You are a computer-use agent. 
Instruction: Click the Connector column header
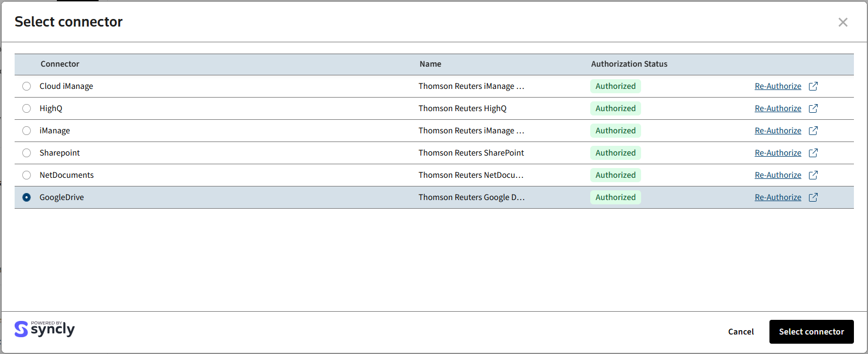pos(60,64)
